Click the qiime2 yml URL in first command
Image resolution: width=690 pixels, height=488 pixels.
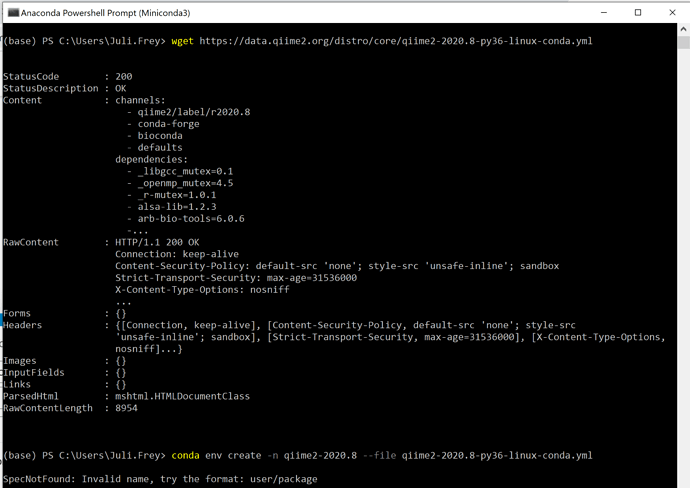396,41
